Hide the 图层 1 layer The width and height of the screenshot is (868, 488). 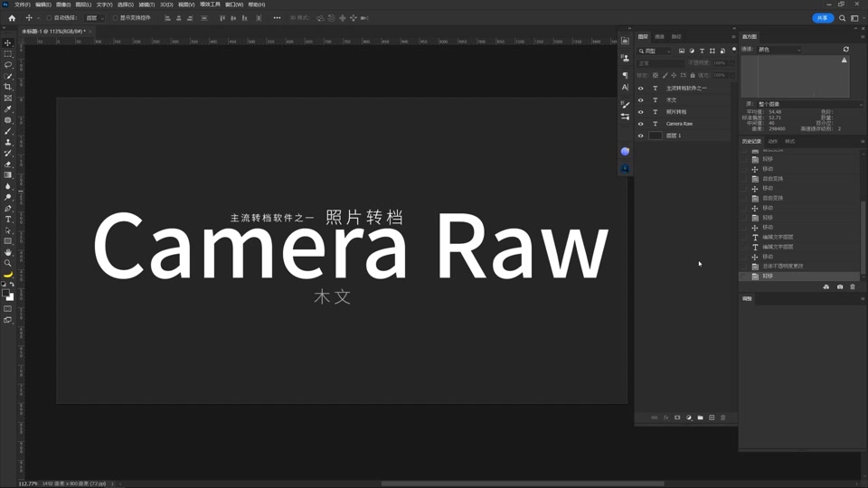pyautogui.click(x=640, y=136)
